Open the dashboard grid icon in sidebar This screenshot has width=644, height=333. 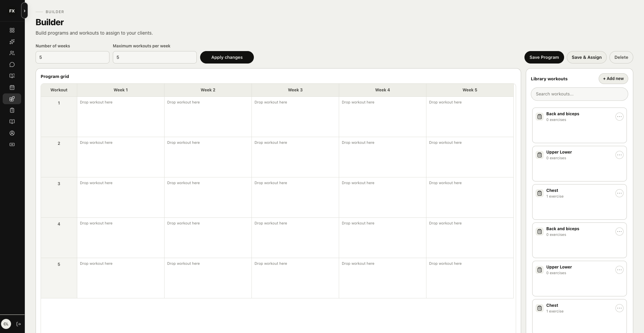(x=12, y=30)
